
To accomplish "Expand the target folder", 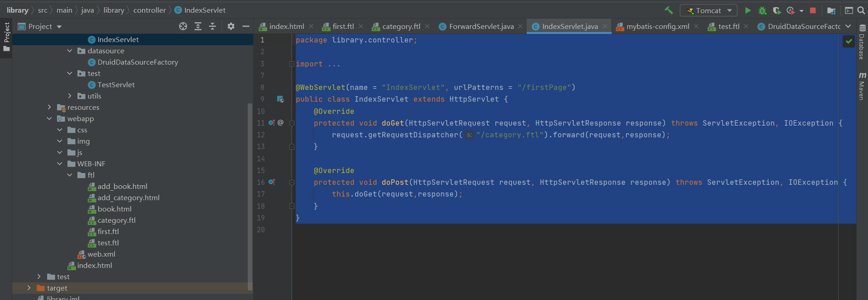I will click(29, 288).
